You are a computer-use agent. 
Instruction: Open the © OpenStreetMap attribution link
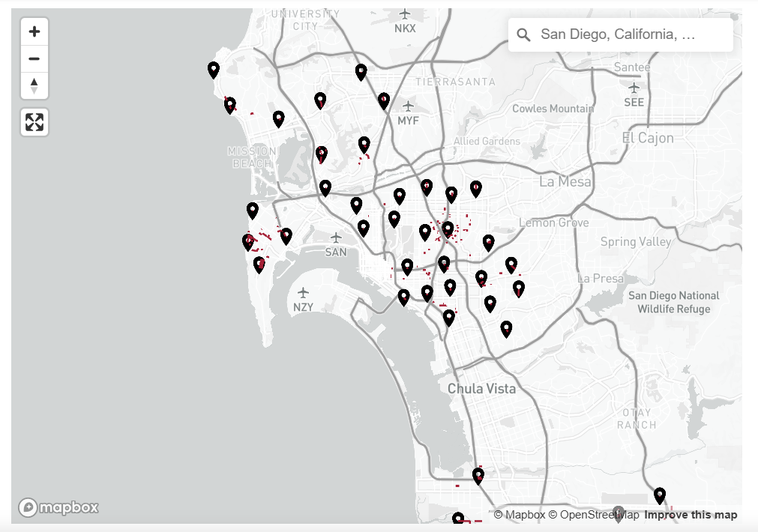point(594,515)
